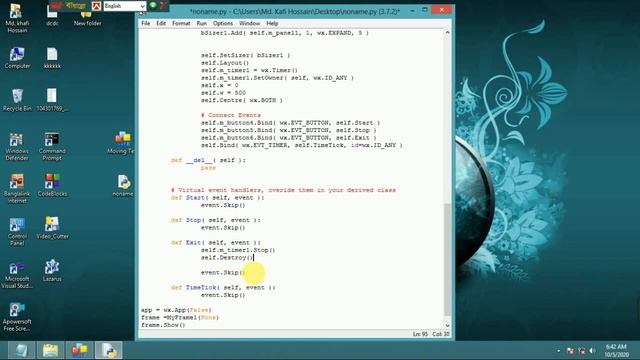This screenshot has height=360, width=640.
Task: Click the 'self.w = 500' line
Action: click(x=223, y=93)
